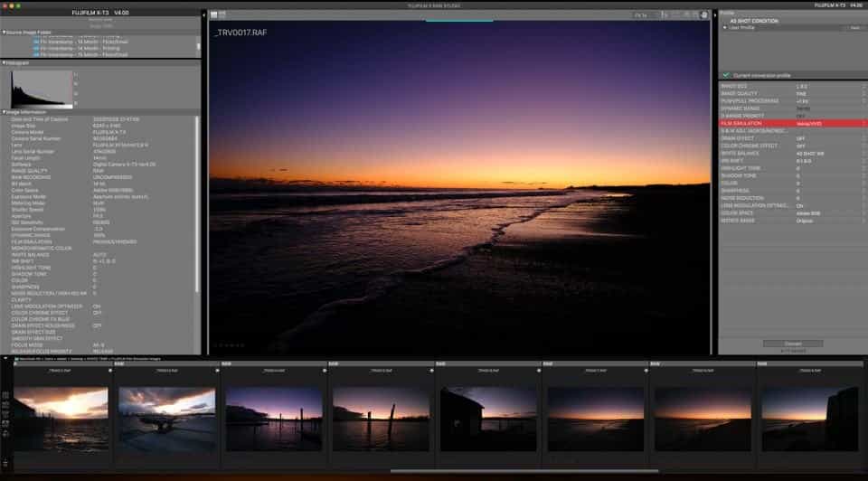The image size is (868, 481).
Task: Click the histogram graph
Action: pyautogui.click(x=42, y=89)
